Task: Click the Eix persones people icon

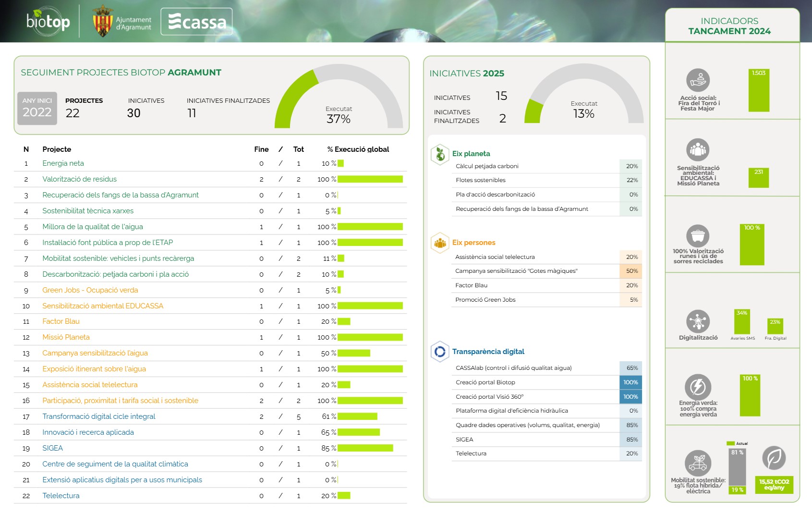Action: [439, 243]
